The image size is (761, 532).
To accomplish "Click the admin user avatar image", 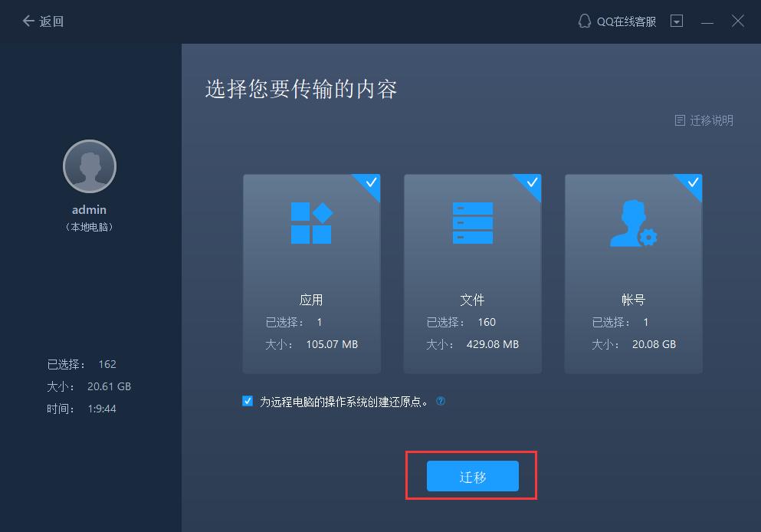I will [89, 166].
